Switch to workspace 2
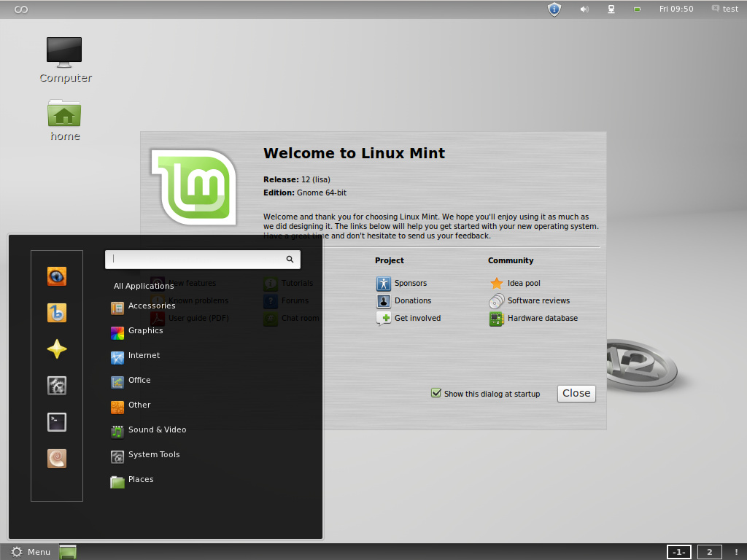The height and width of the screenshot is (560, 747). coord(709,552)
